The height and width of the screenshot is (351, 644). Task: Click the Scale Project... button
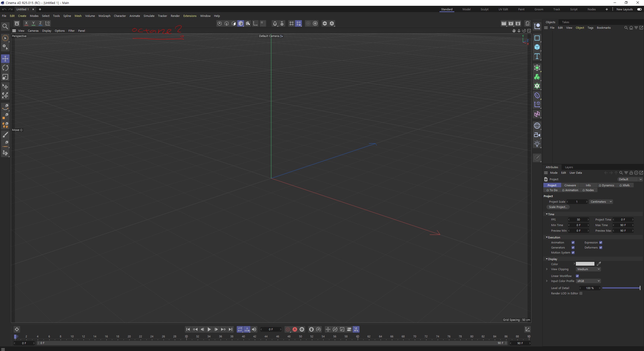(558, 207)
